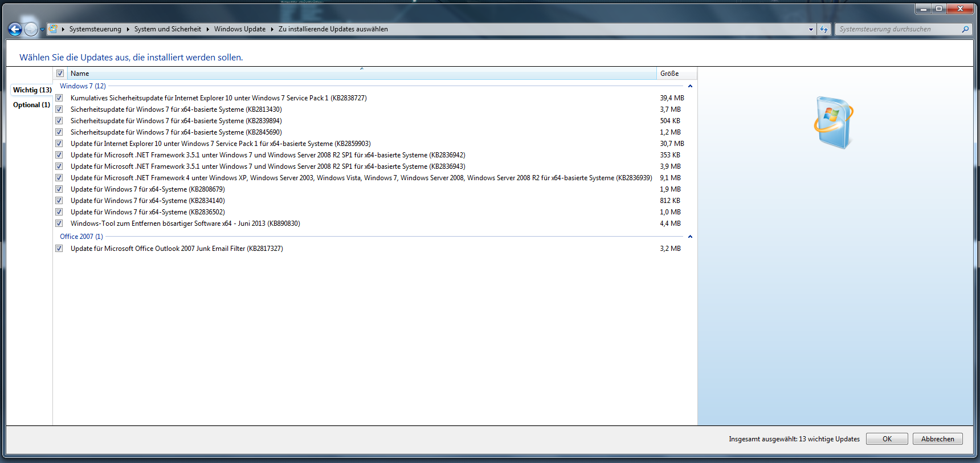The width and height of the screenshot is (980, 463).
Task: Click the 3,2 MB size of the Outlook update
Action: click(x=670, y=249)
